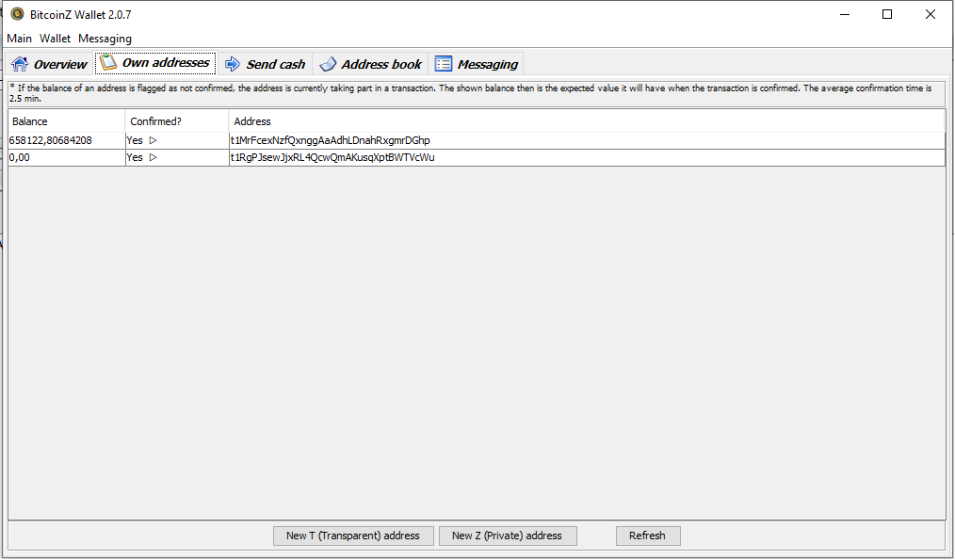Click the unconfirmed balance note text
The height and width of the screenshot is (560, 955).
(x=471, y=92)
